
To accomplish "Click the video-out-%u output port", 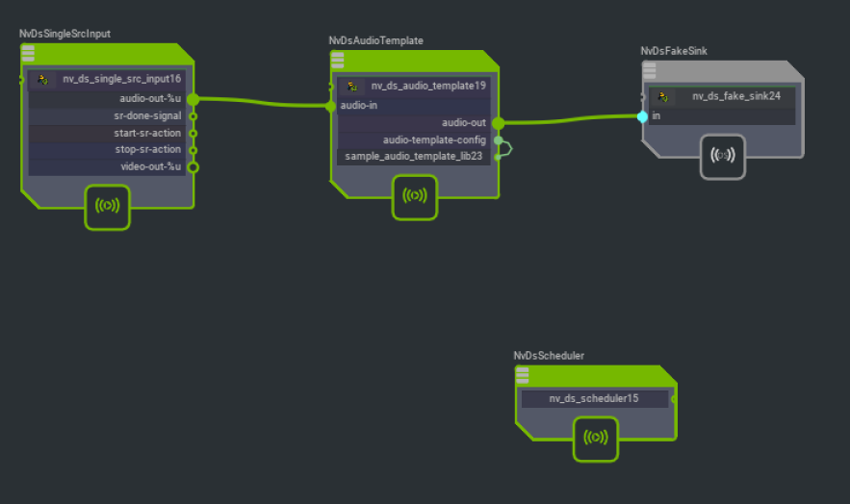I will coord(193,166).
